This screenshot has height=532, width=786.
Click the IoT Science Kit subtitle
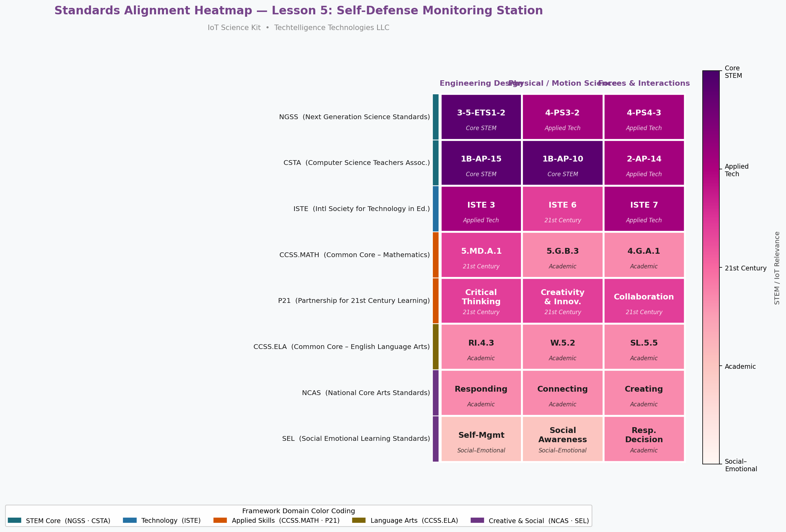[x=299, y=28]
